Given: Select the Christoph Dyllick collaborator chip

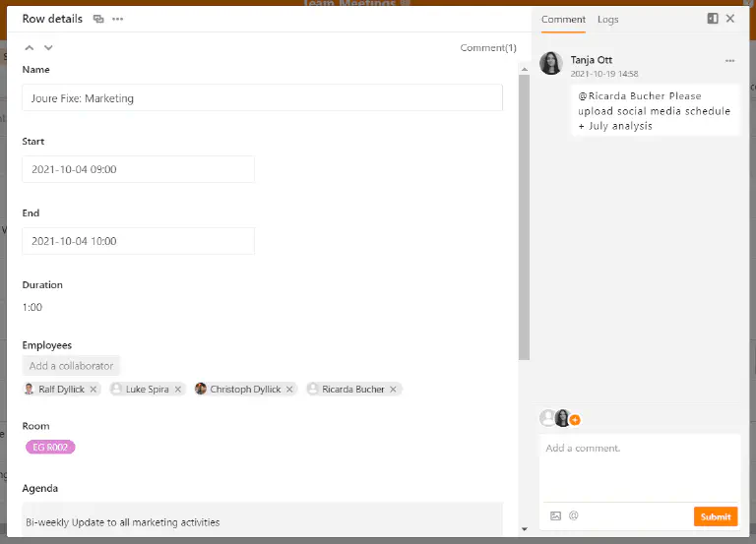Looking at the screenshot, I should 245,389.
